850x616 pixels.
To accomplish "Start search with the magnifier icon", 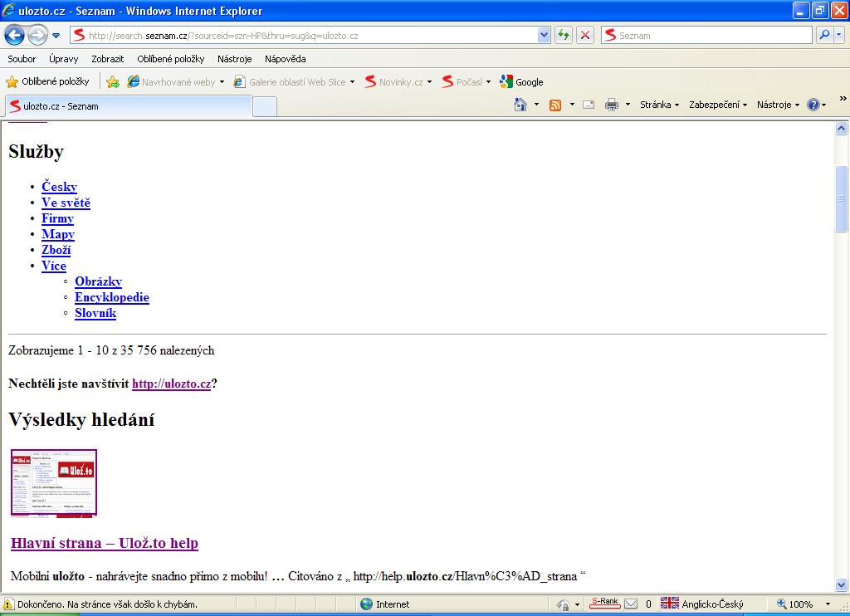I will coord(824,35).
